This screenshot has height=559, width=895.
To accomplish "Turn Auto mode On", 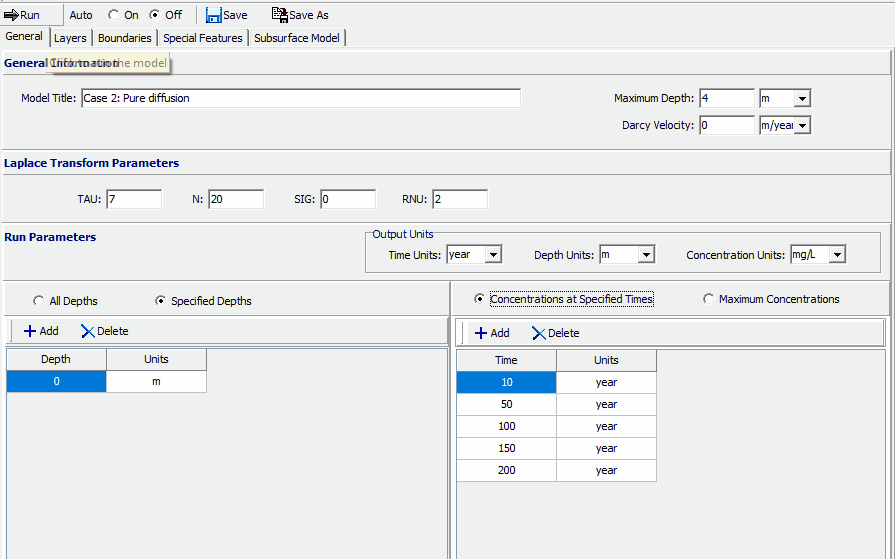I will click(114, 15).
